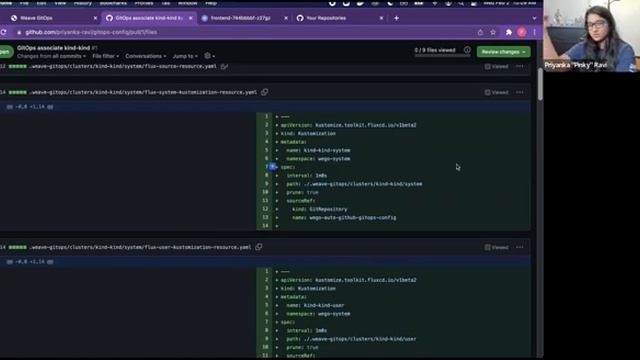Open the more options menu for flux-source-resource.yaml
The image size is (640, 360).
pos(520,66)
